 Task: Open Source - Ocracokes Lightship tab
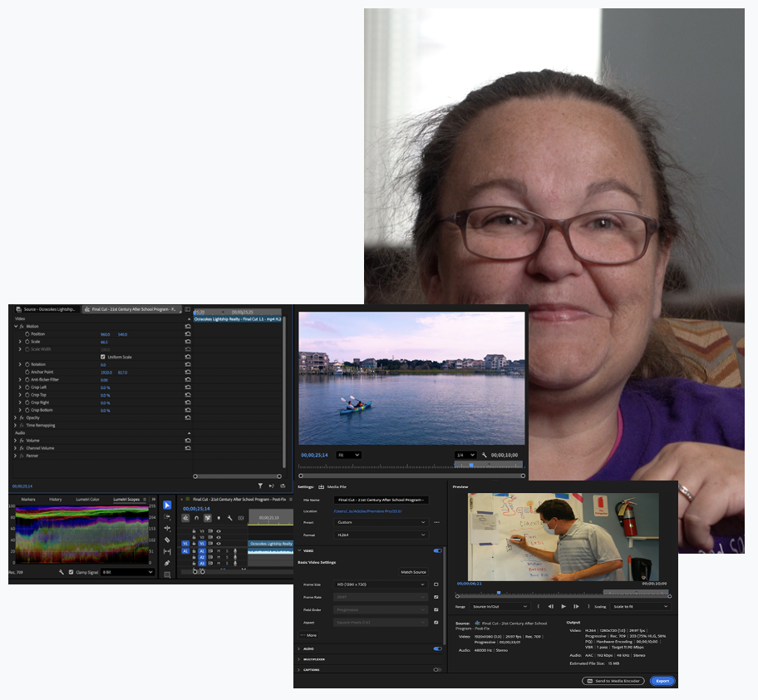click(46, 309)
